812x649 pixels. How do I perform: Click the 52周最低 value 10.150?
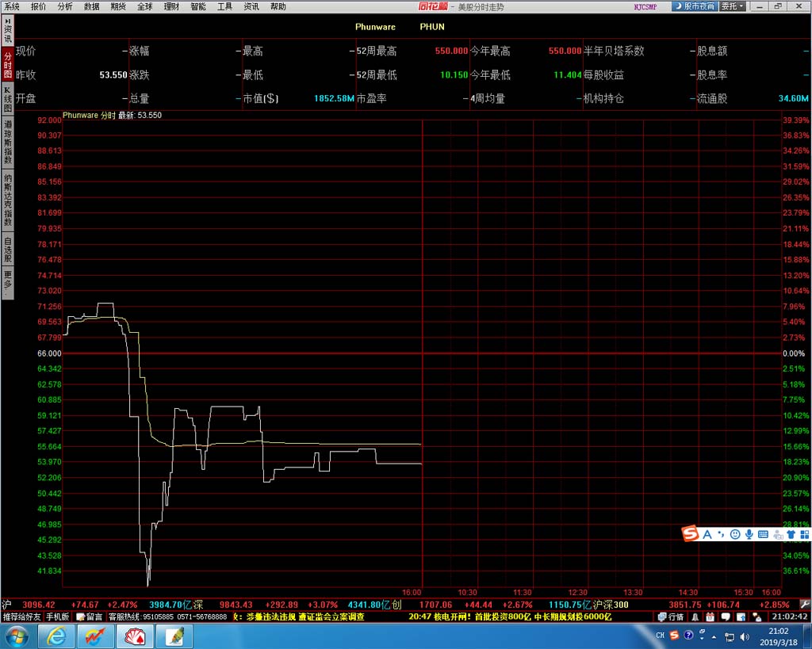(x=454, y=74)
